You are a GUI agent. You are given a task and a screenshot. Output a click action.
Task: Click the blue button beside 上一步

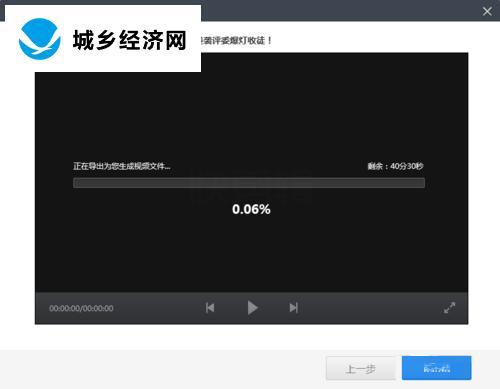point(436,368)
